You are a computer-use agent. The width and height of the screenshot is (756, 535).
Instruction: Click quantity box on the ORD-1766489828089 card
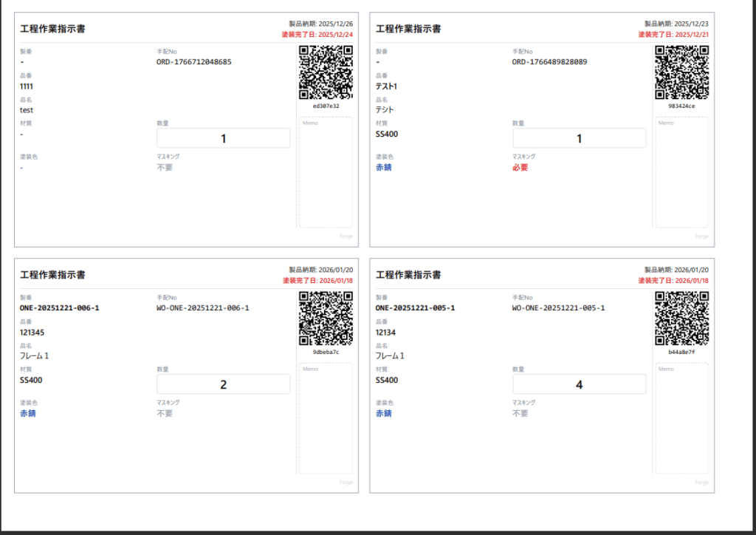[579, 138]
